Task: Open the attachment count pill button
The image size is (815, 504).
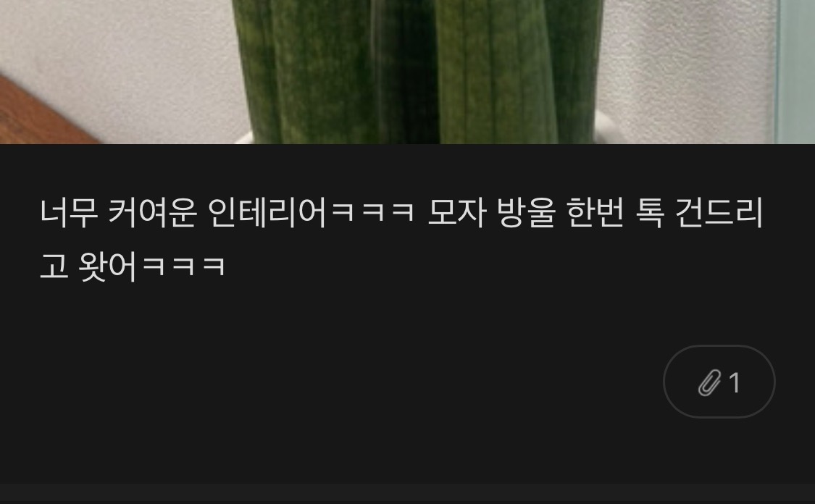Action: [x=719, y=382]
